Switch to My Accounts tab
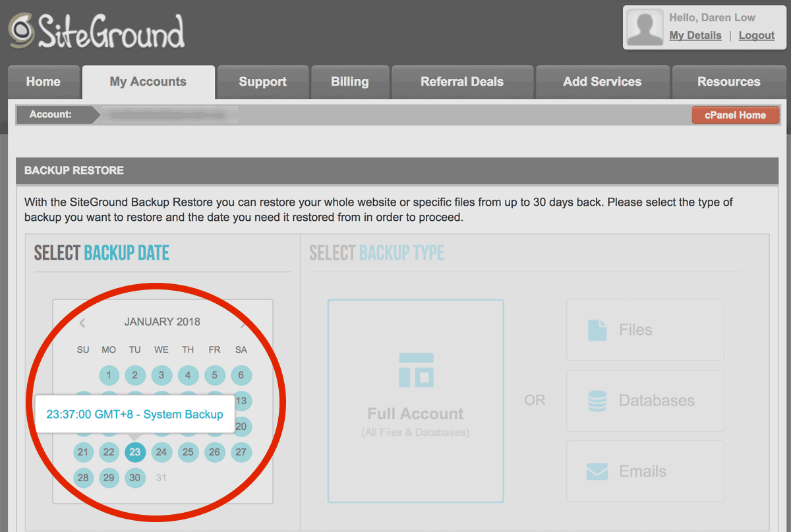This screenshot has width=791, height=532. click(148, 82)
